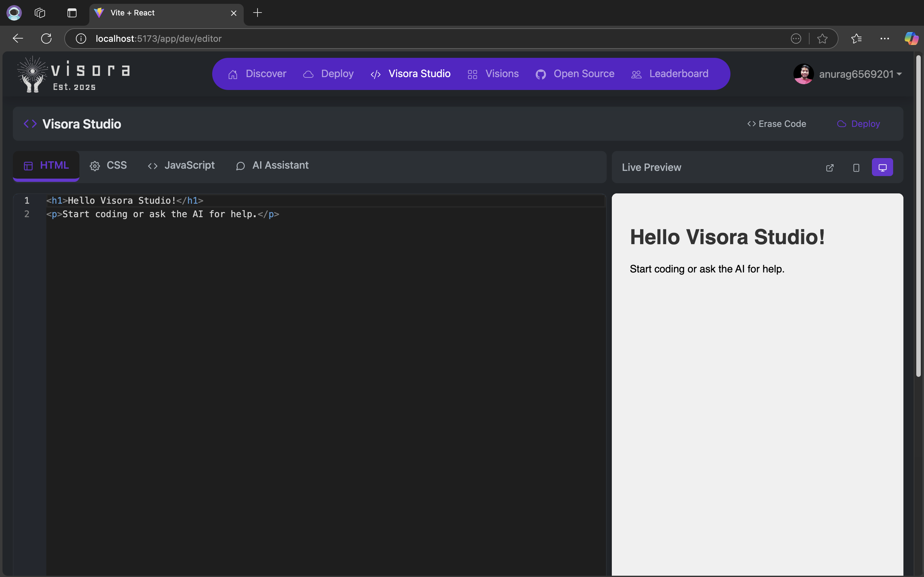Viewport: 924px width, 577px height.
Task: Click Deploy in the studio header
Action: [858, 124]
